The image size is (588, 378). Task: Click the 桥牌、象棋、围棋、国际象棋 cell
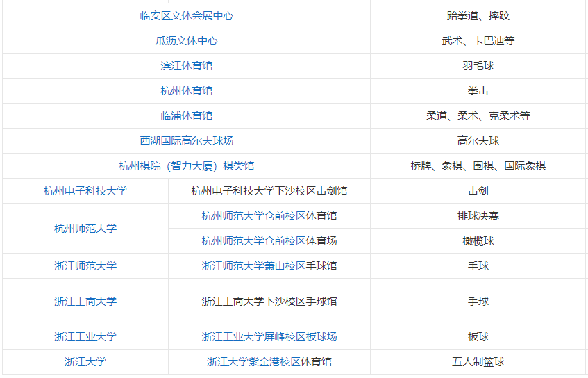478,166
